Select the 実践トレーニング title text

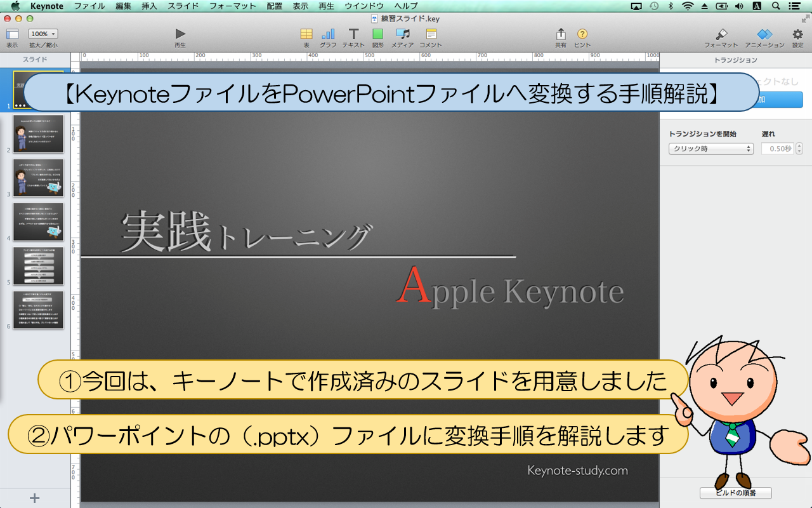pyautogui.click(x=246, y=232)
